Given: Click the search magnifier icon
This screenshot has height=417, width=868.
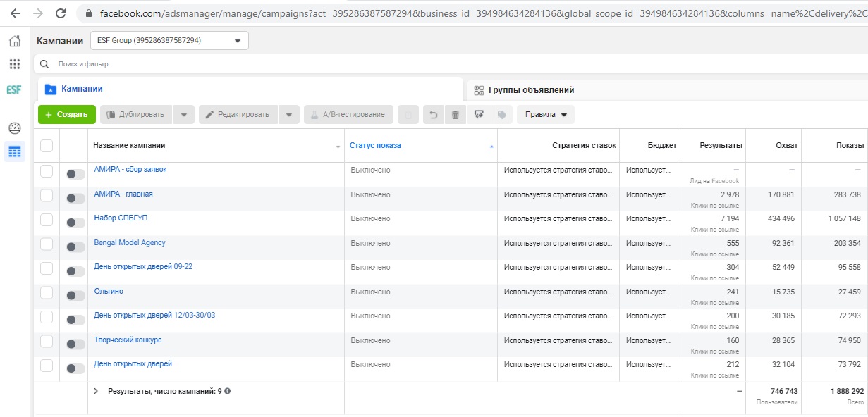Looking at the screenshot, I should (x=44, y=64).
